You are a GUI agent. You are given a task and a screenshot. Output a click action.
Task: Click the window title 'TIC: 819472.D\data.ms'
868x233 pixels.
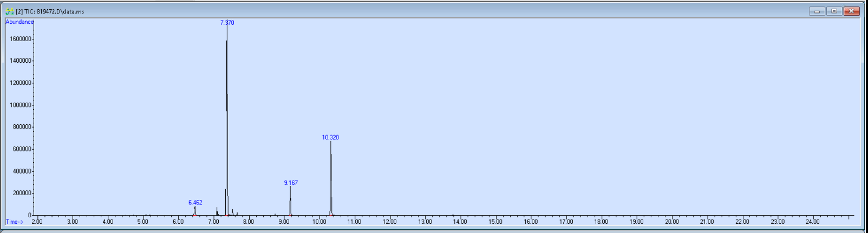pyautogui.click(x=54, y=11)
